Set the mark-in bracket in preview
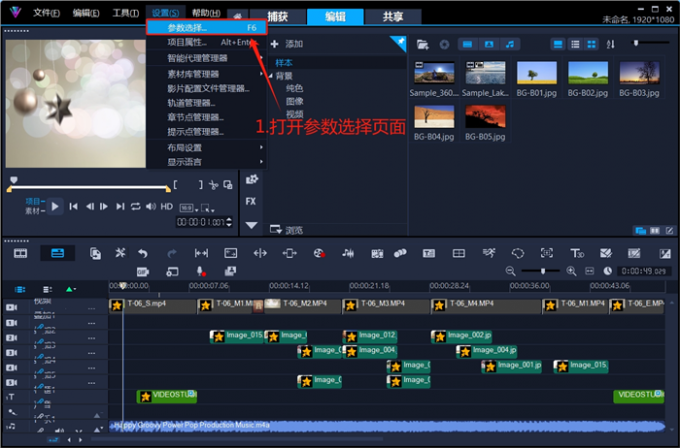This screenshot has width=680, height=448. [175, 185]
